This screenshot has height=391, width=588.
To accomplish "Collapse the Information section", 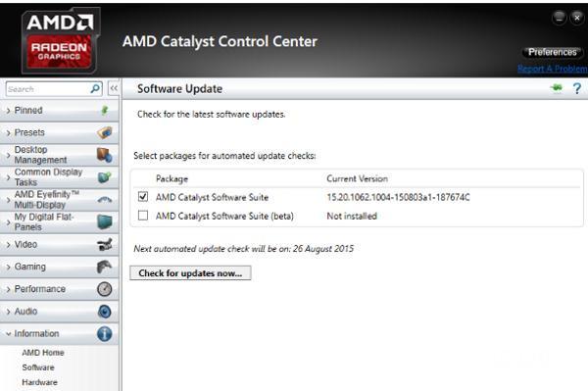I will (59, 333).
